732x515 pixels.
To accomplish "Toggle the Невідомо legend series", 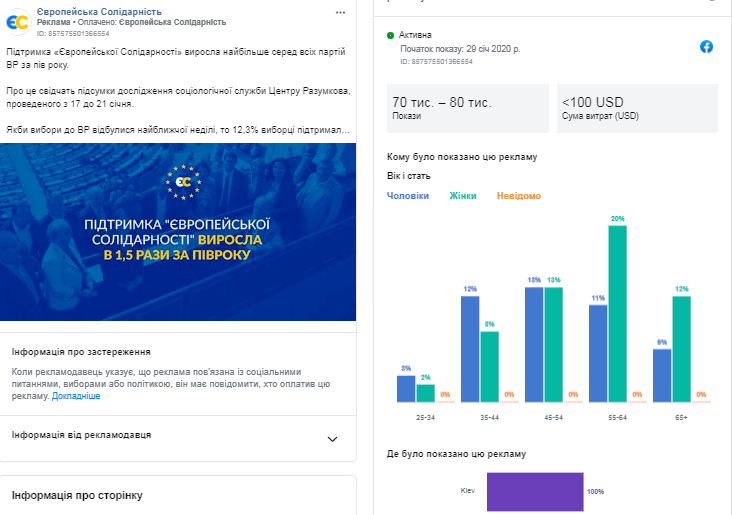I will 519,196.
